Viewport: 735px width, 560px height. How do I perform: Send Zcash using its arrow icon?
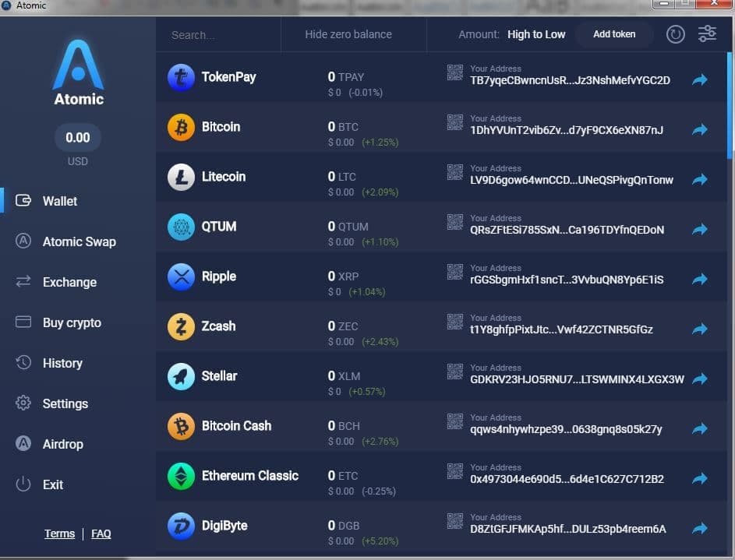click(x=699, y=329)
